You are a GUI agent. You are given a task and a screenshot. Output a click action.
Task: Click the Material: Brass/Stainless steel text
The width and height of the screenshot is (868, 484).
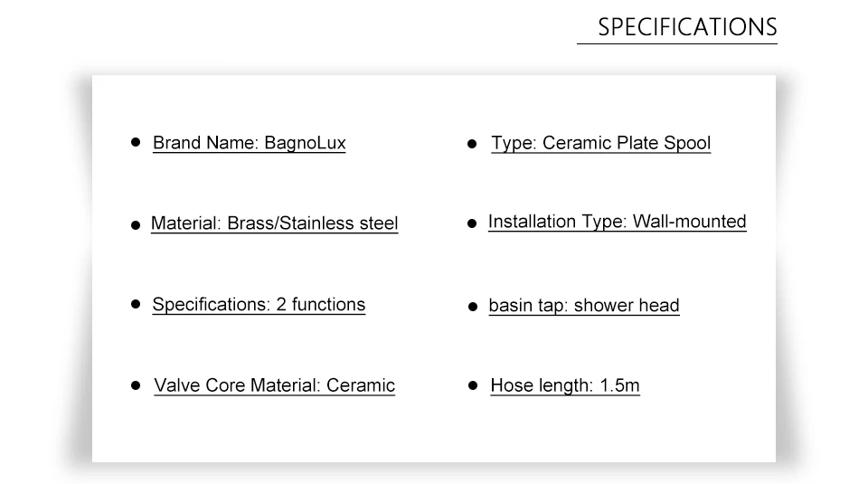pos(274,223)
